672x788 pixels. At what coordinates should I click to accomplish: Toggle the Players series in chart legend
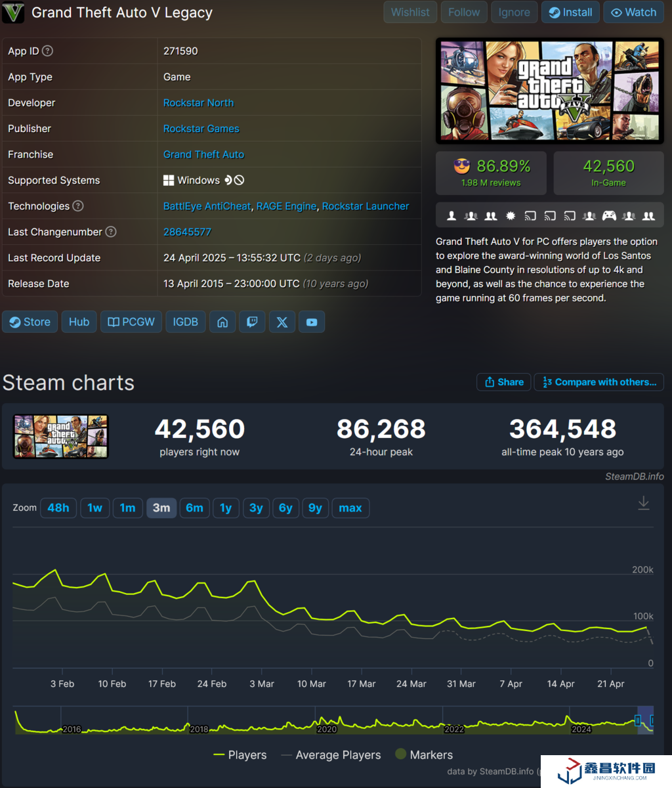(240, 755)
